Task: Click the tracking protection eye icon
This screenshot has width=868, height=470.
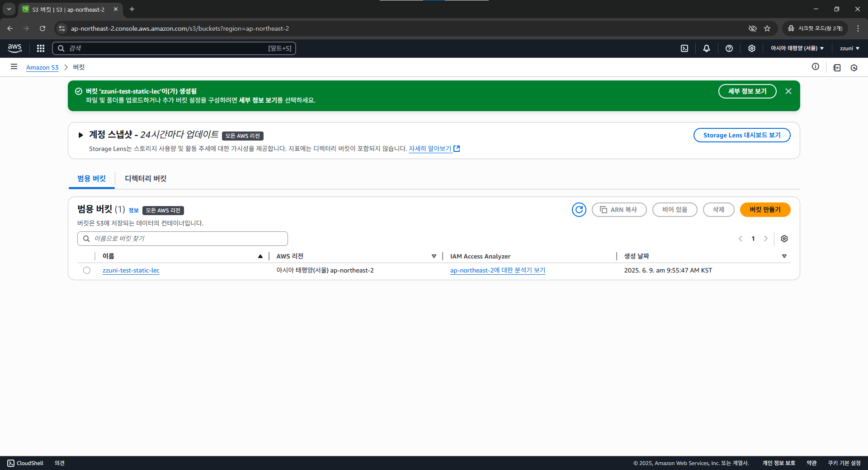Action: [x=753, y=28]
